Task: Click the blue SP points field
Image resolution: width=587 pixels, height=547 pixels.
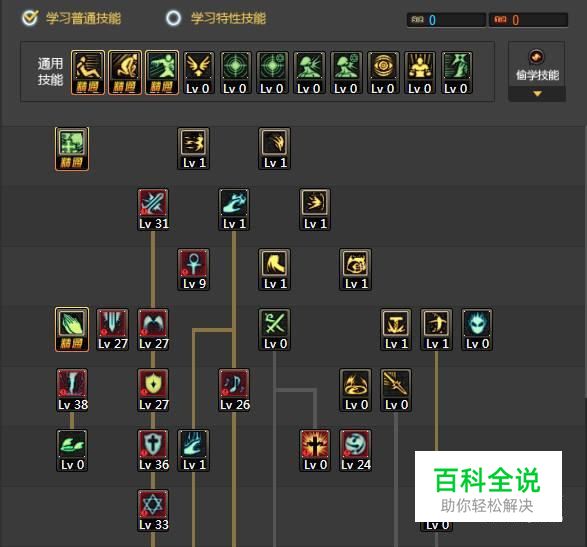Action: (446, 20)
